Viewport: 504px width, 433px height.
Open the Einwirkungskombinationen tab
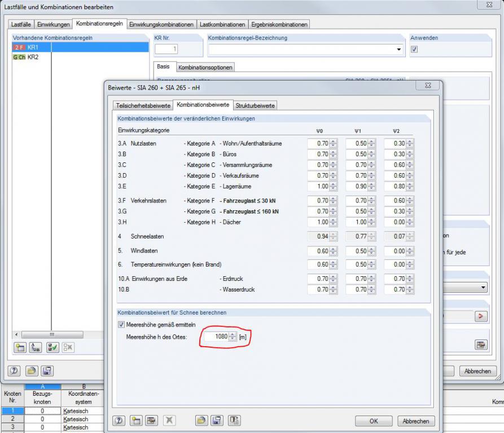pos(161,24)
